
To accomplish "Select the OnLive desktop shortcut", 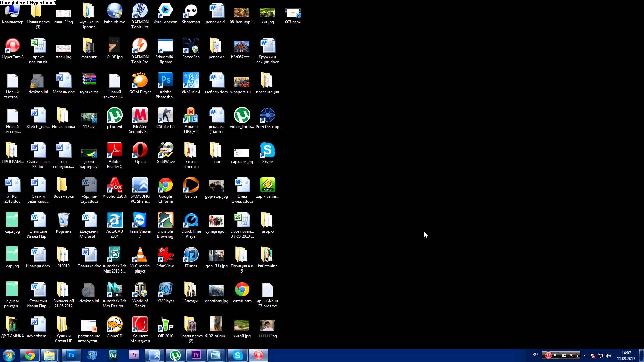I will (x=191, y=188).
